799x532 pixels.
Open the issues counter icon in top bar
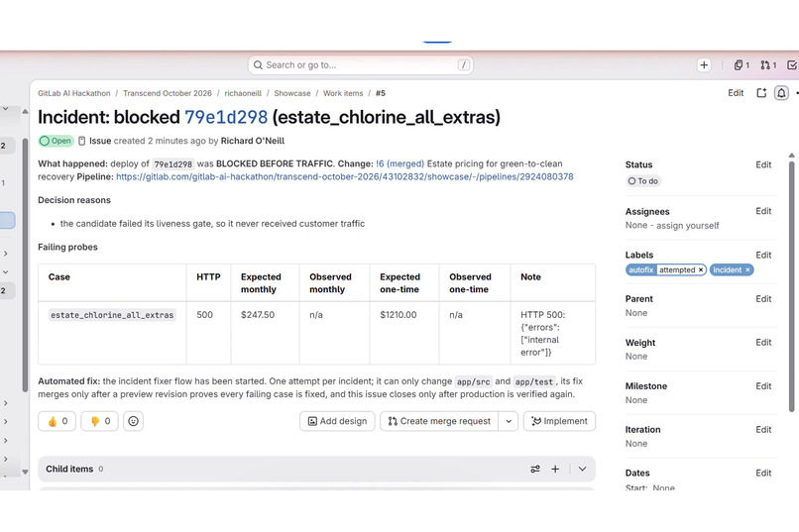coord(742,65)
